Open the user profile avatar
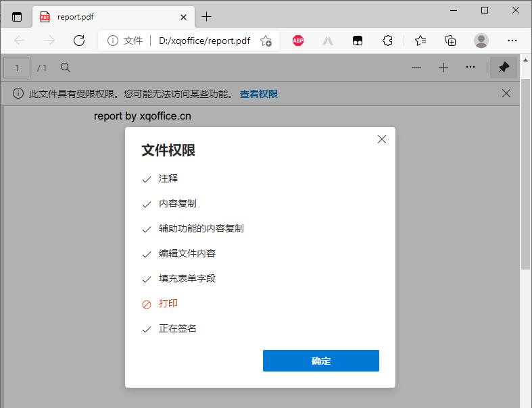 coord(481,41)
